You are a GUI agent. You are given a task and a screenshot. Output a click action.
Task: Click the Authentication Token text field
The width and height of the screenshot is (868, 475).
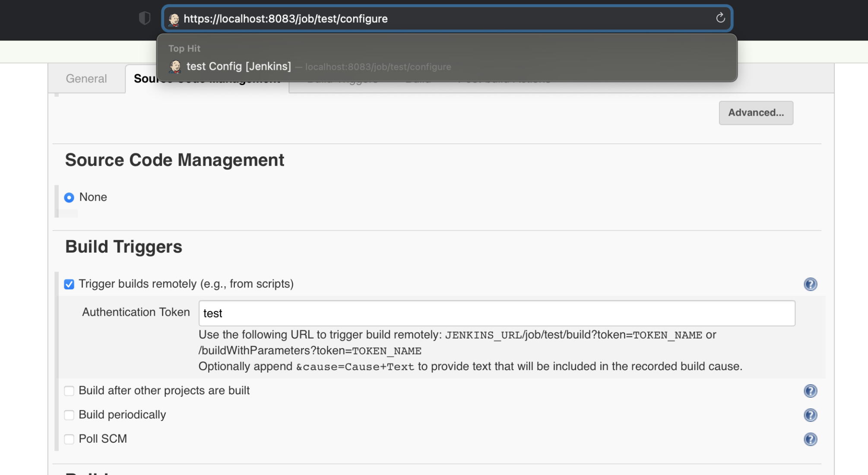pos(497,313)
